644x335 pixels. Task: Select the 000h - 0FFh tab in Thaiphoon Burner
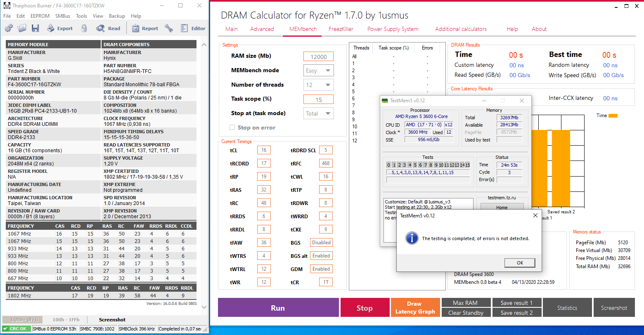tap(24, 320)
